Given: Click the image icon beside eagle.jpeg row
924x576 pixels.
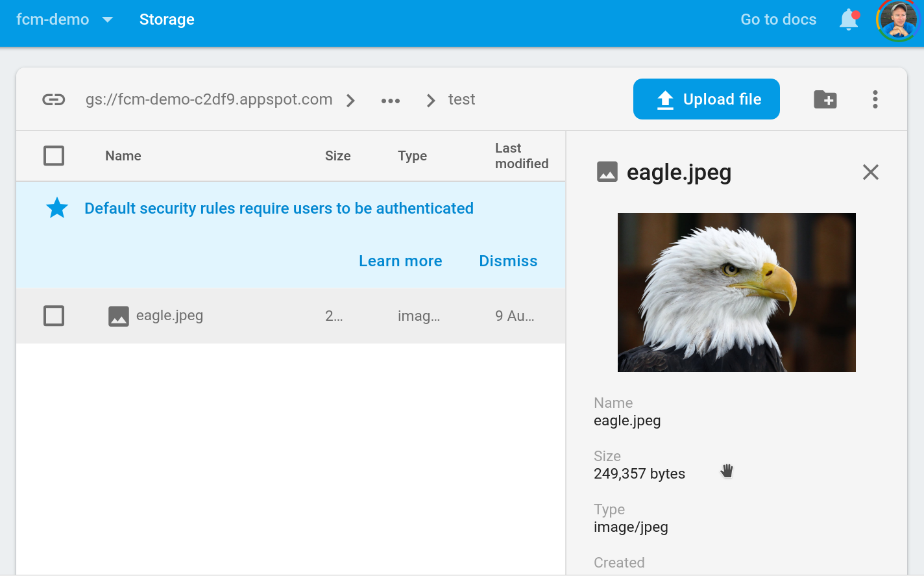Looking at the screenshot, I should click(x=118, y=316).
